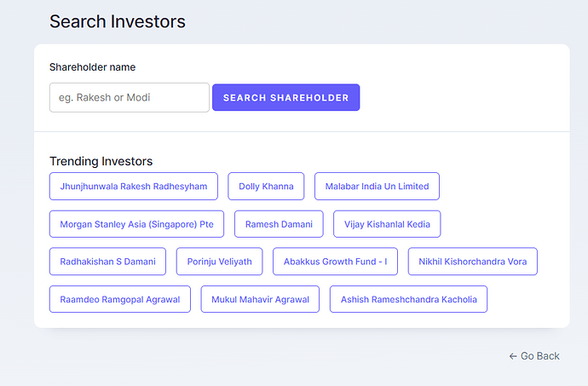Select Raamdeo Ramgopal Agrawal
The width and height of the screenshot is (588, 386).
[120, 299]
